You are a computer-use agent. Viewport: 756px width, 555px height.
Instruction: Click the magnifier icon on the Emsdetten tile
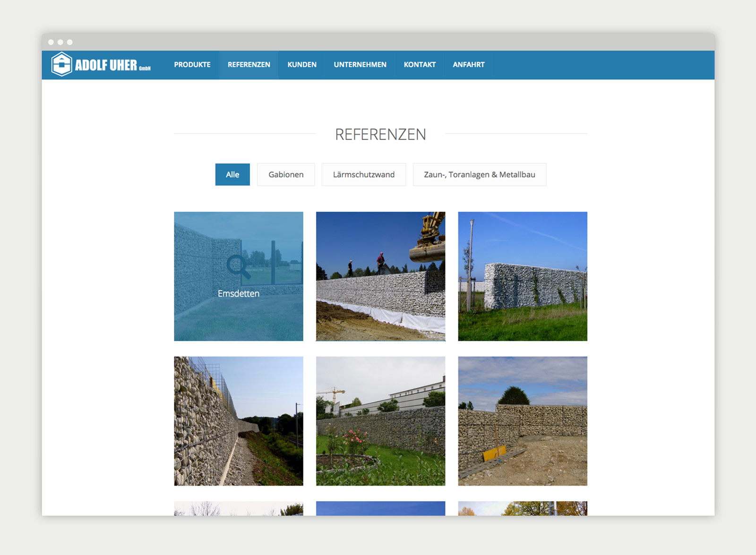239,267
